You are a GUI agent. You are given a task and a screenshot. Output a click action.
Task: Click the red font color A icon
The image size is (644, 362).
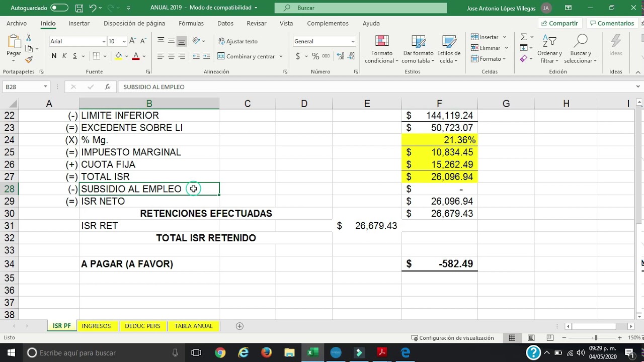(135, 56)
